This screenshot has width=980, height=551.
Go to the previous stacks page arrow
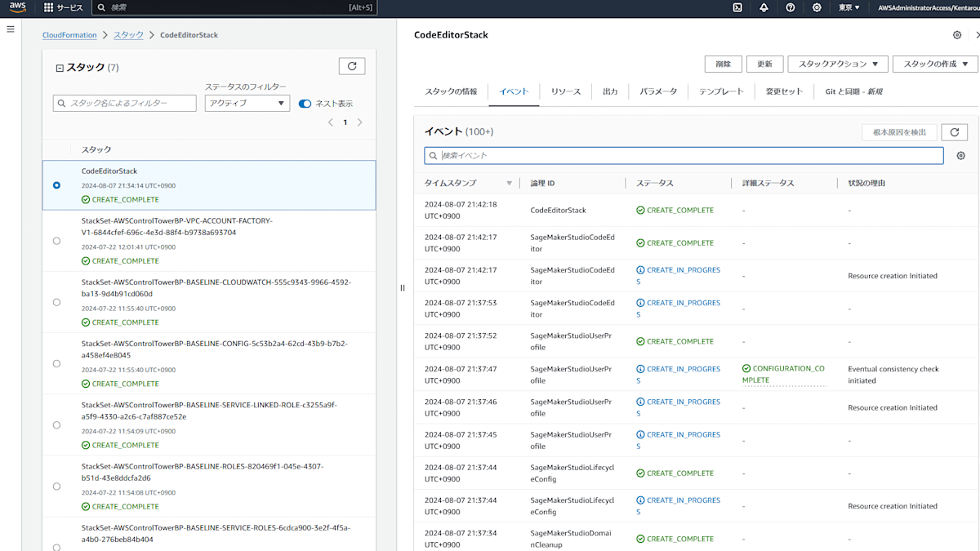pyautogui.click(x=331, y=122)
